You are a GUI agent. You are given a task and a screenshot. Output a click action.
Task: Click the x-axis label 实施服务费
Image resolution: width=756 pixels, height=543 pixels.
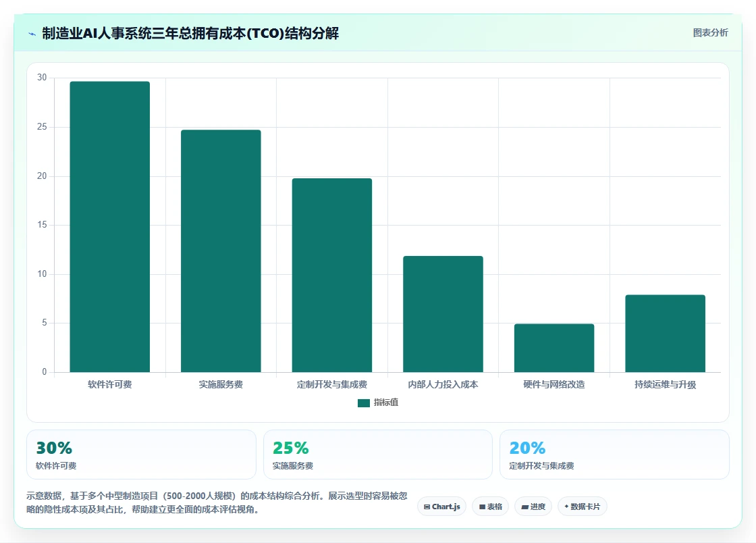coord(221,384)
